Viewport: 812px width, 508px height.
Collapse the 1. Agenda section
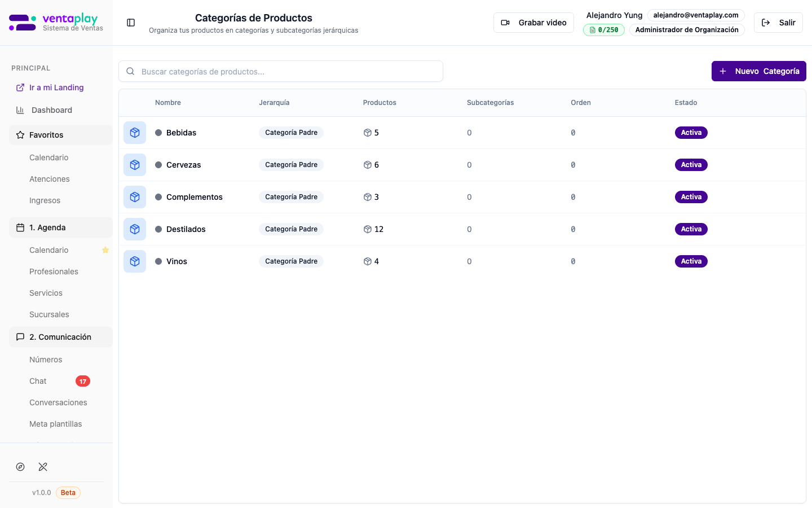click(61, 227)
